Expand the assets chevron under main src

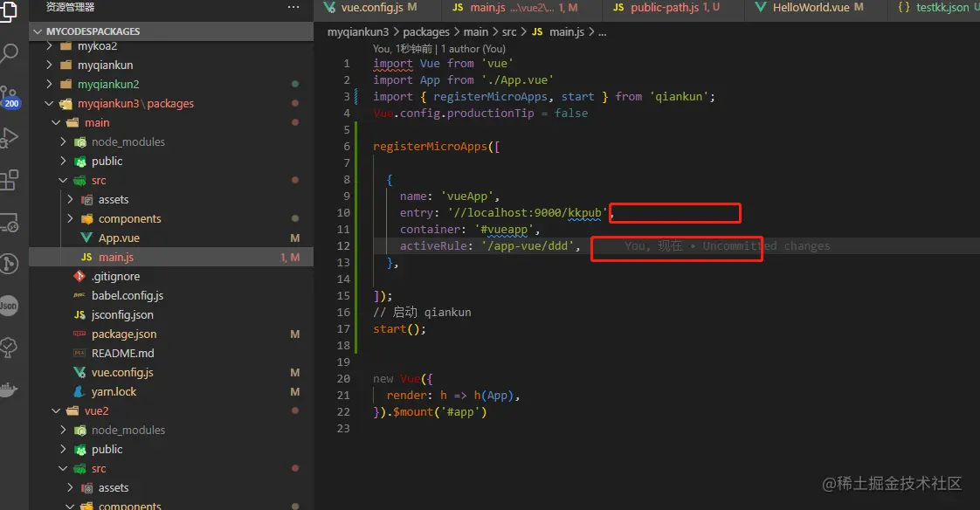point(70,199)
